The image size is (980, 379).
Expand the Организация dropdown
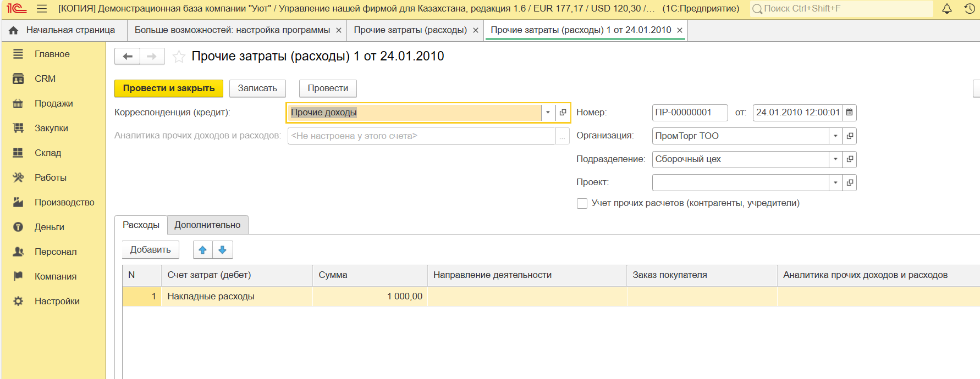[835, 136]
